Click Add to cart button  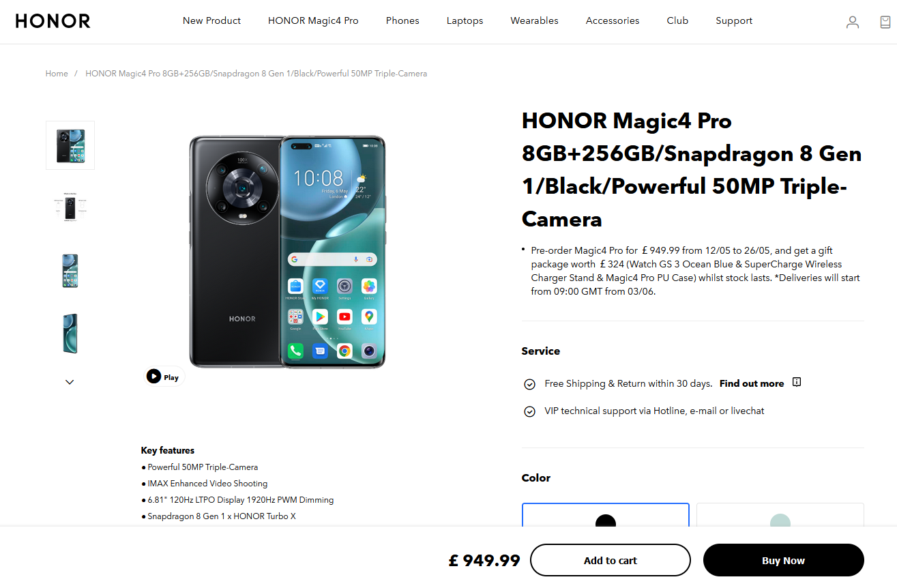coord(611,561)
